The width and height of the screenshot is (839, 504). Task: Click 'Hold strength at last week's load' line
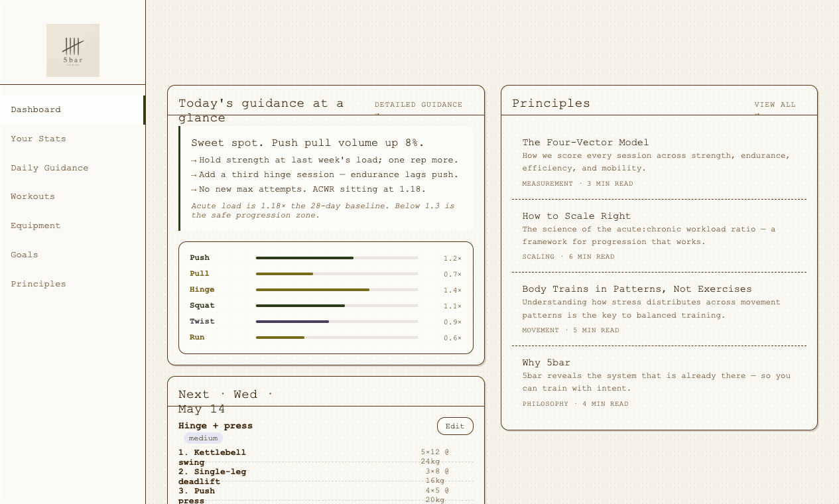point(324,160)
